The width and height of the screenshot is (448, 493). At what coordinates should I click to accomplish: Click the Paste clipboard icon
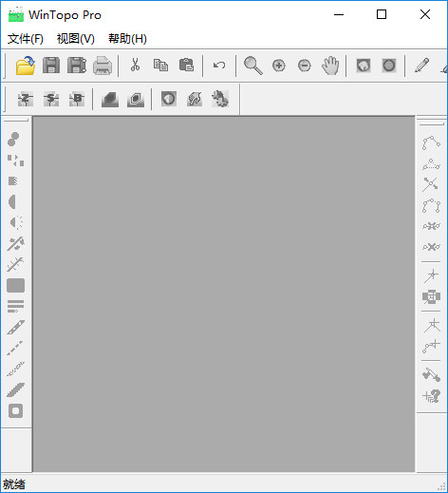point(186,65)
